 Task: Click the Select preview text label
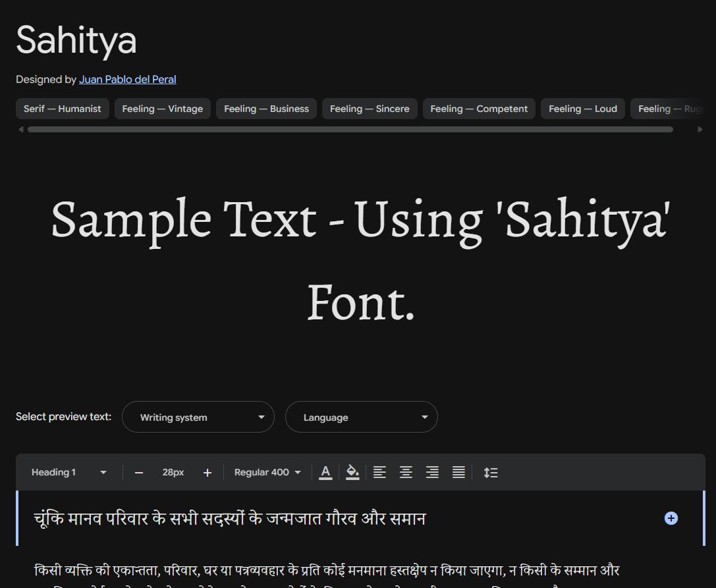(x=63, y=417)
